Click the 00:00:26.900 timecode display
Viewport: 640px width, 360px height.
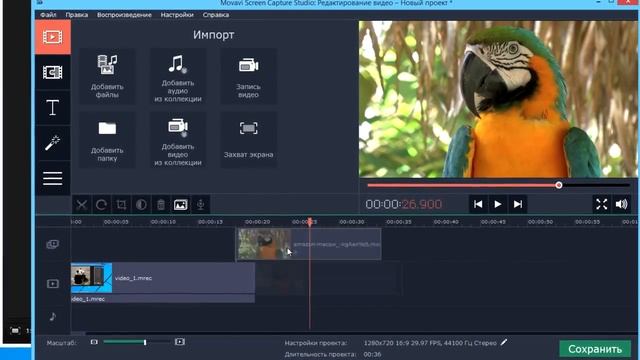pyautogui.click(x=403, y=204)
